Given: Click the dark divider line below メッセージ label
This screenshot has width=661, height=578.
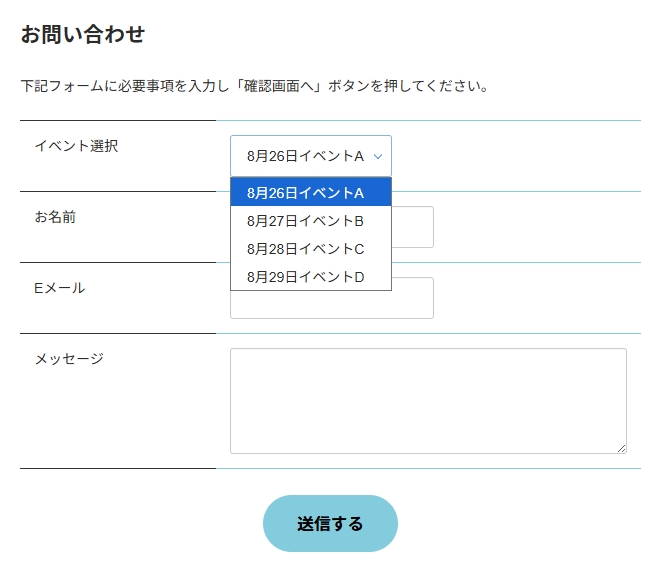Looking at the screenshot, I should 118,468.
